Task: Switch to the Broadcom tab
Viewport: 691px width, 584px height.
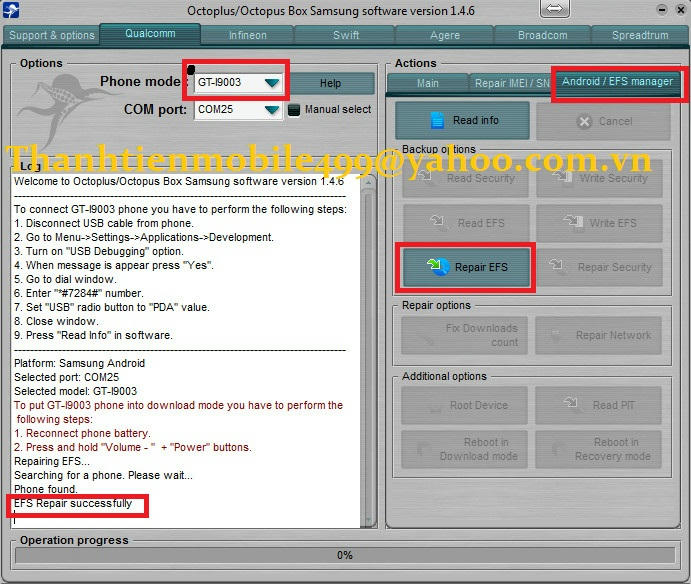Action: [x=542, y=35]
